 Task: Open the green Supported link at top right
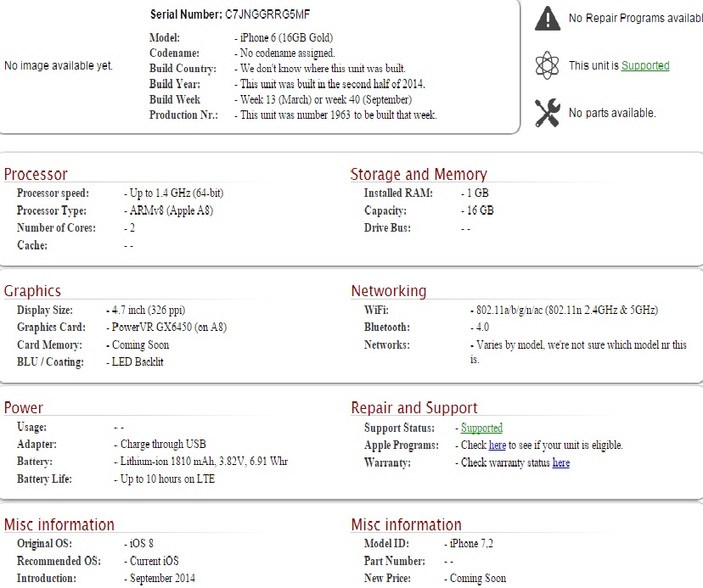click(645, 65)
